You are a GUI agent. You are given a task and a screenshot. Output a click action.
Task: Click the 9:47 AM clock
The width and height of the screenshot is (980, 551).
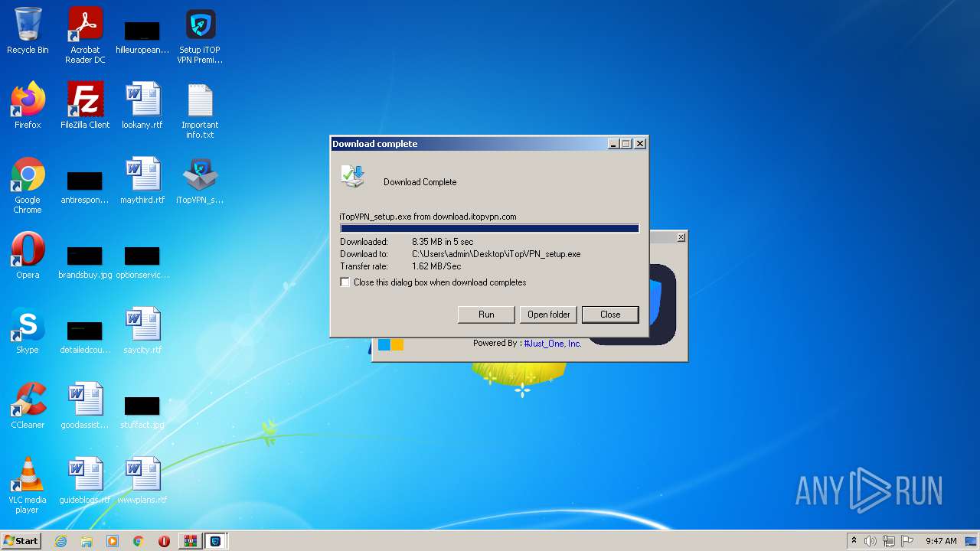click(941, 541)
